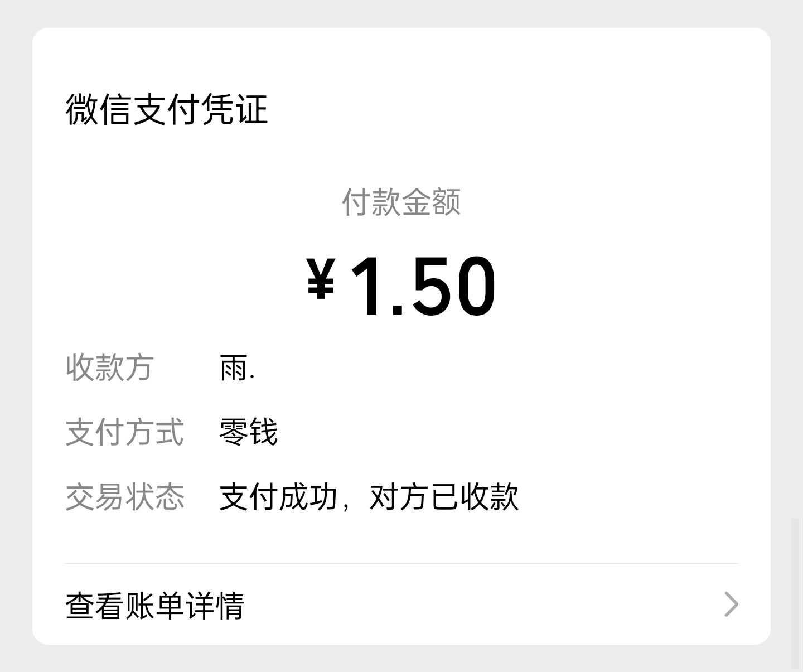Tap the 付款金额 label above the amount

(x=401, y=202)
